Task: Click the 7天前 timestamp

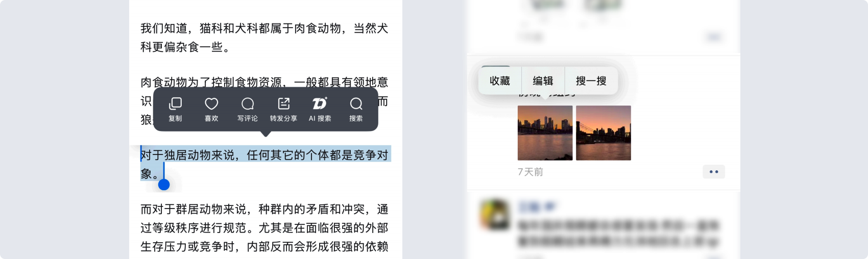Action: pos(531,172)
